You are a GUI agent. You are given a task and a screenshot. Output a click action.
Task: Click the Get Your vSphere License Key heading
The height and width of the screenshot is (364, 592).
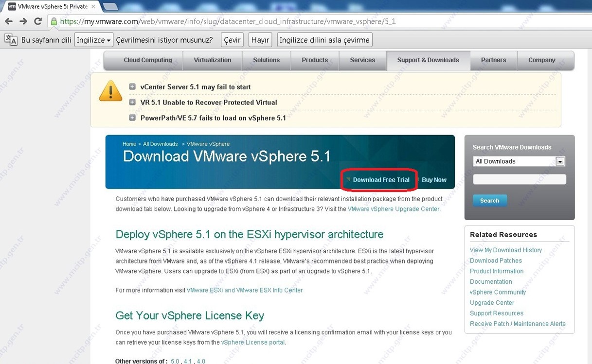pos(190,316)
